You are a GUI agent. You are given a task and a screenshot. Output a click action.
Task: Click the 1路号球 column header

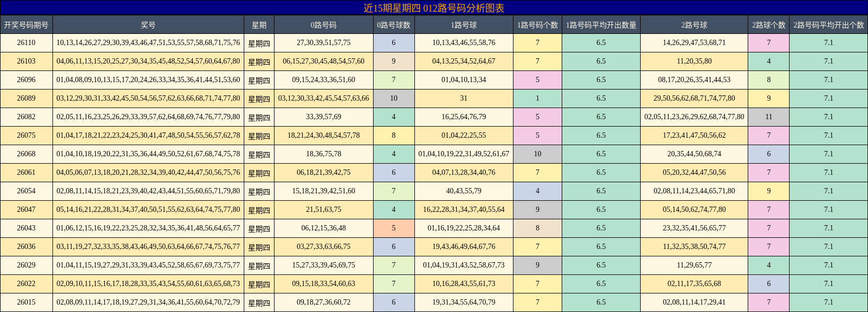tap(464, 25)
